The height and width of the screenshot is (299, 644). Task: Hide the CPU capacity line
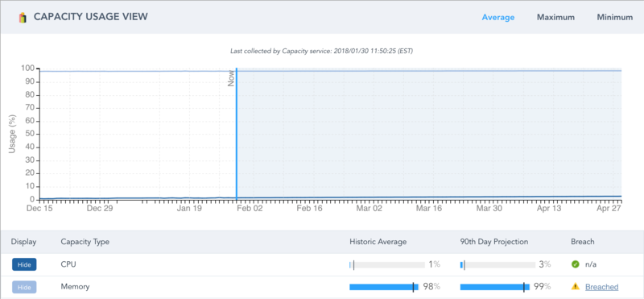click(24, 264)
